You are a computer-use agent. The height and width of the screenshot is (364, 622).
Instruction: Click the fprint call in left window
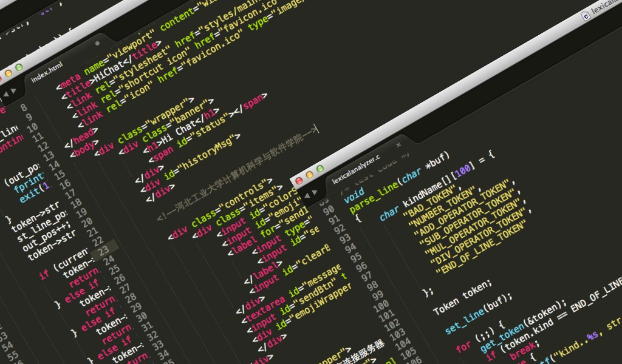(x=29, y=182)
